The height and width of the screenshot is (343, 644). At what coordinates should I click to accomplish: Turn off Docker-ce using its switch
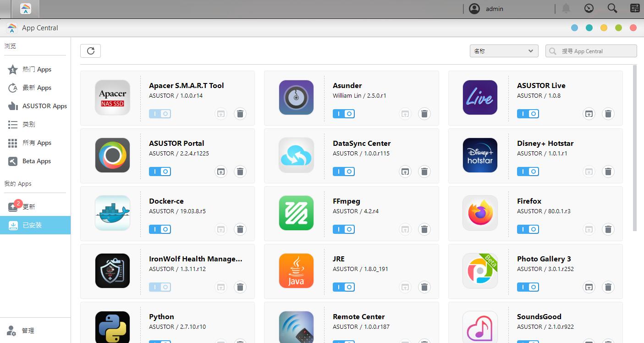click(160, 229)
